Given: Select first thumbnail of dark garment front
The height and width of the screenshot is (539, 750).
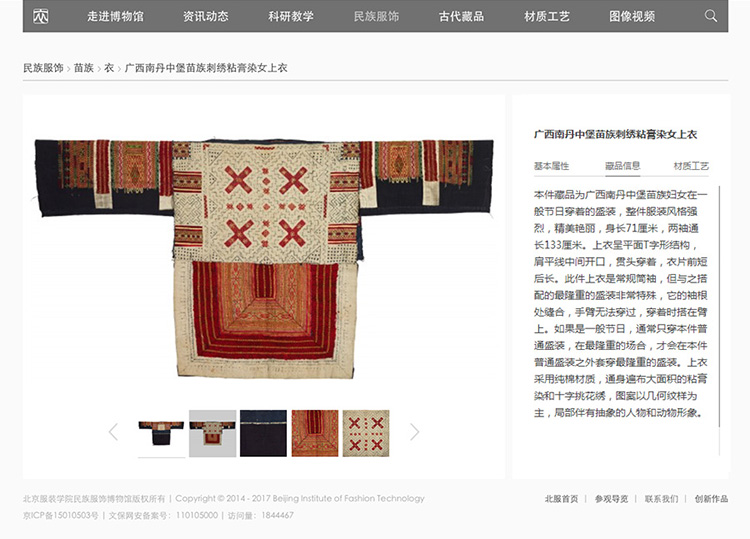Looking at the screenshot, I should [161, 433].
